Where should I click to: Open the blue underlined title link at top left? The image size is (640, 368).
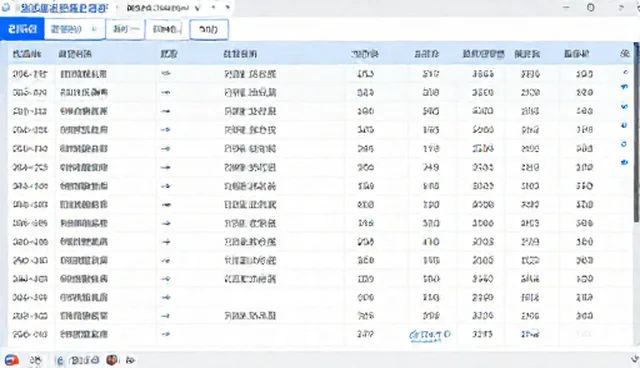64,8
